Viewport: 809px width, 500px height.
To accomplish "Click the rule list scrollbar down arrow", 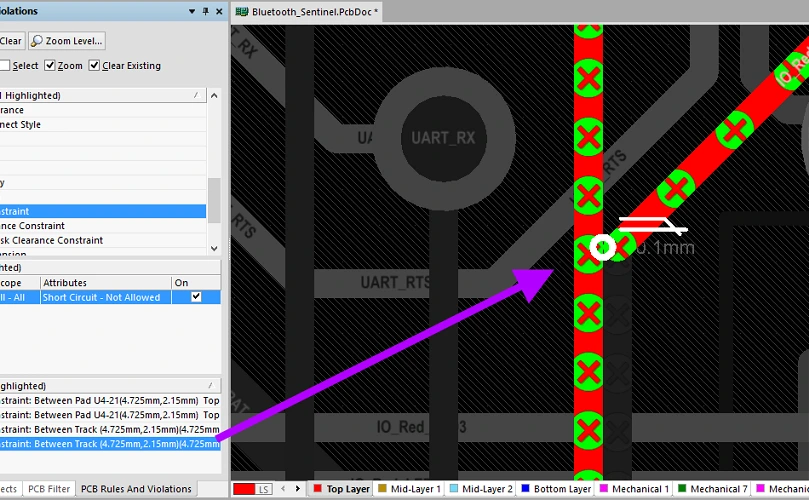I will [x=214, y=248].
